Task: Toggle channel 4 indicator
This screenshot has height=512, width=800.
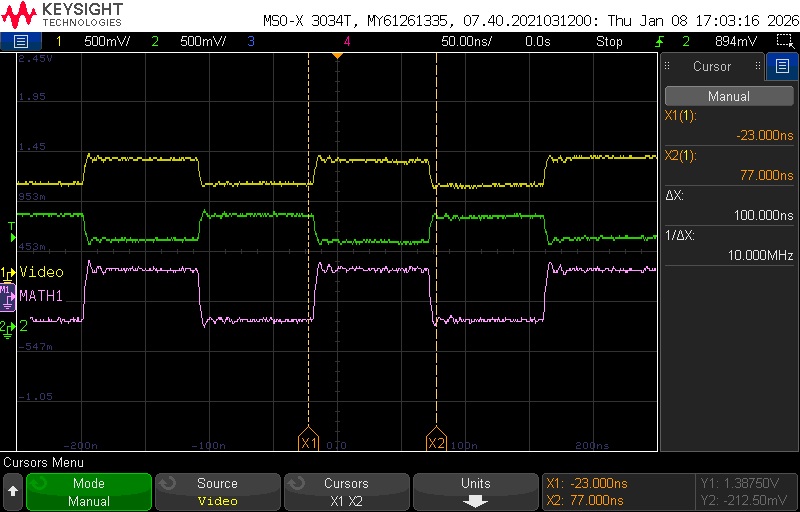Action: 347,41
